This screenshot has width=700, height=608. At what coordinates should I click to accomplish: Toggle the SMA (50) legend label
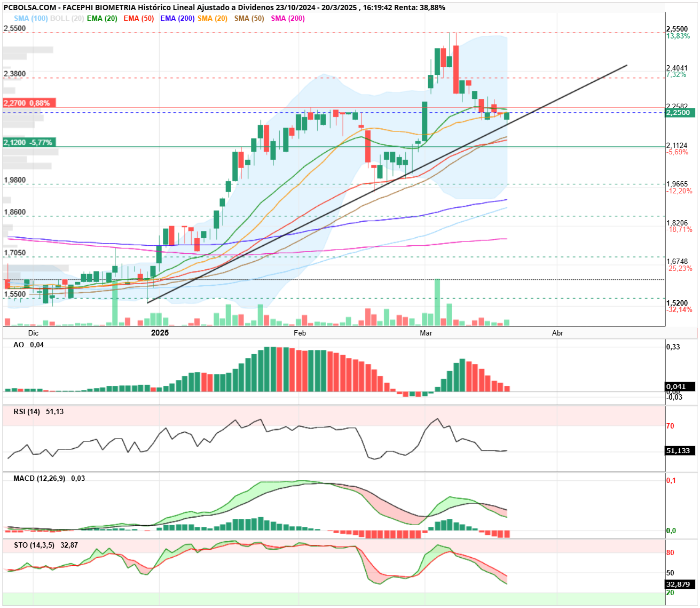click(x=249, y=18)
